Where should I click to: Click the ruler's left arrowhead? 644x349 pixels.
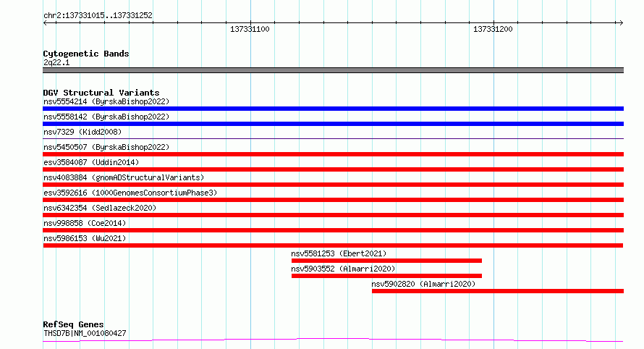[45, 23]
